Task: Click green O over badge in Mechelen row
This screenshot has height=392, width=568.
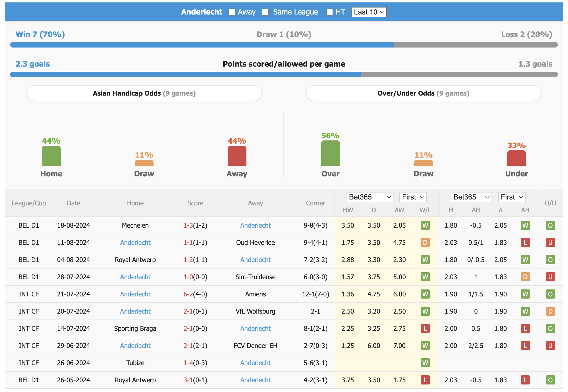Action: (550, 225)
